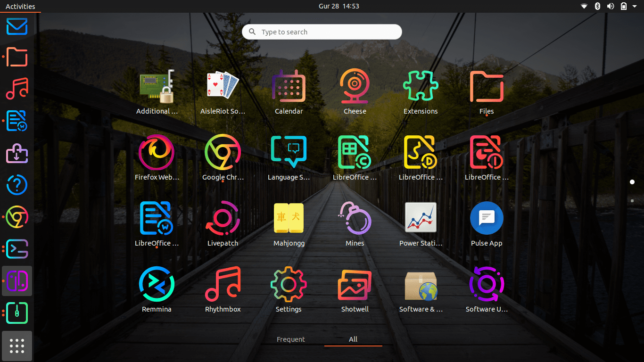Open the Files folder icon in dock
Viewport: 644px width, 362px height.
pyautogui.click(x=17, y=57)
